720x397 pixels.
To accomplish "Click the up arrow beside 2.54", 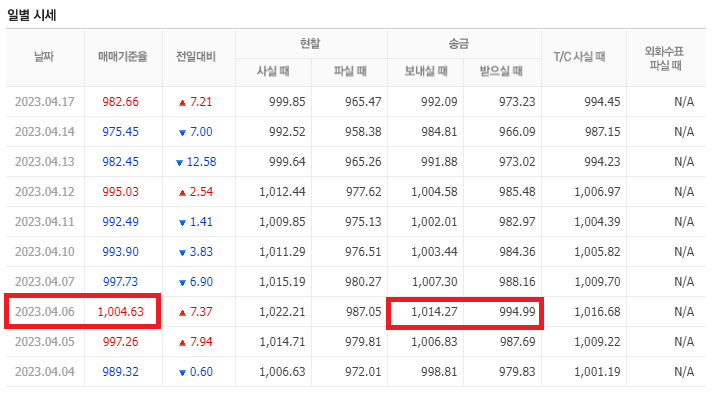I will pyautogui.click(x=182, y=193).
